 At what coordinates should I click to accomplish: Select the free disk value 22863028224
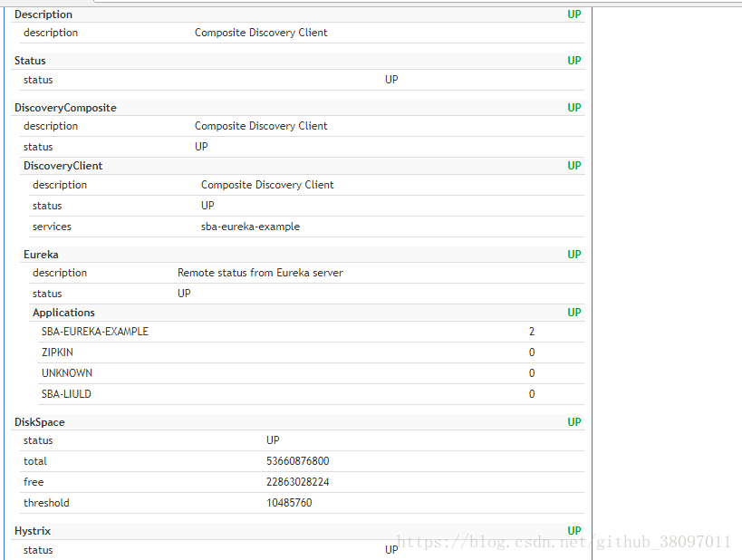tap(298, 482)
